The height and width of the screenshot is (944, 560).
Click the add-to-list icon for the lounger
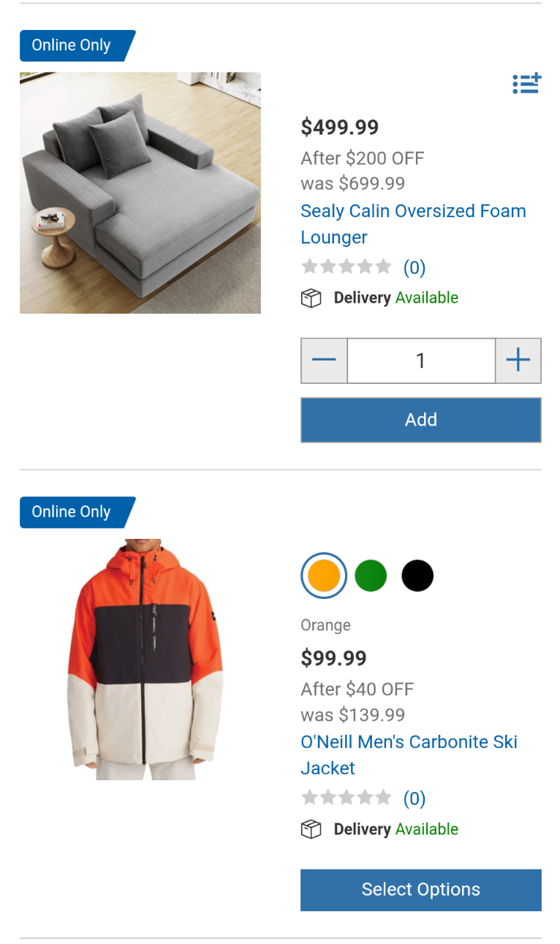pyautogui.click(x=526, y=83)
